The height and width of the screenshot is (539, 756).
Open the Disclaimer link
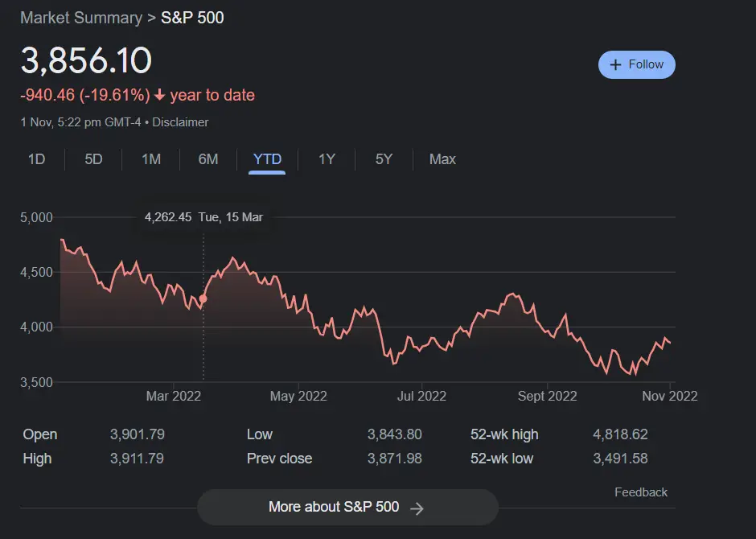pyautogui.click(x=180, y=122)
